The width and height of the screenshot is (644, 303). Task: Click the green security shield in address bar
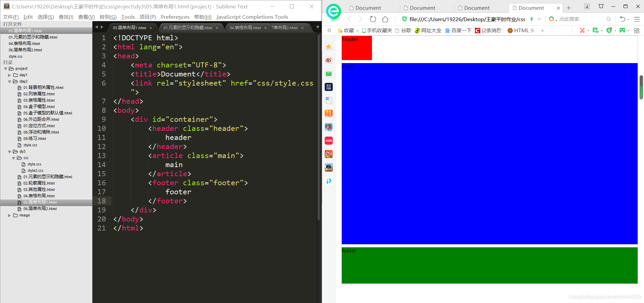404,19
